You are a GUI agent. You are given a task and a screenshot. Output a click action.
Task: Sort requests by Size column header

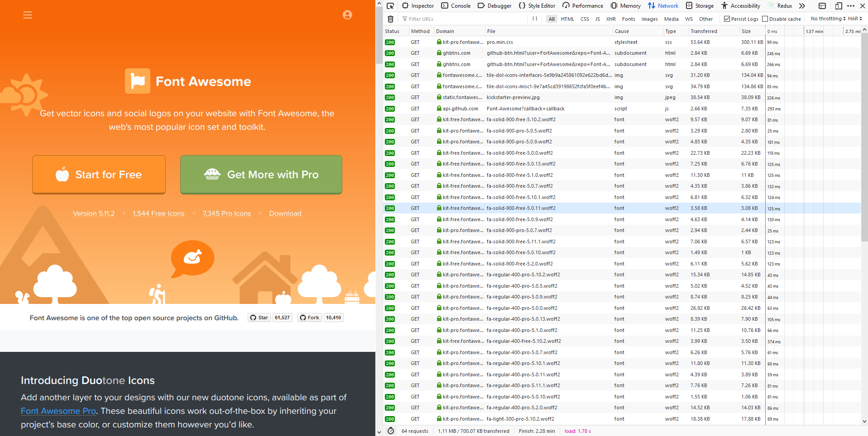752,31
